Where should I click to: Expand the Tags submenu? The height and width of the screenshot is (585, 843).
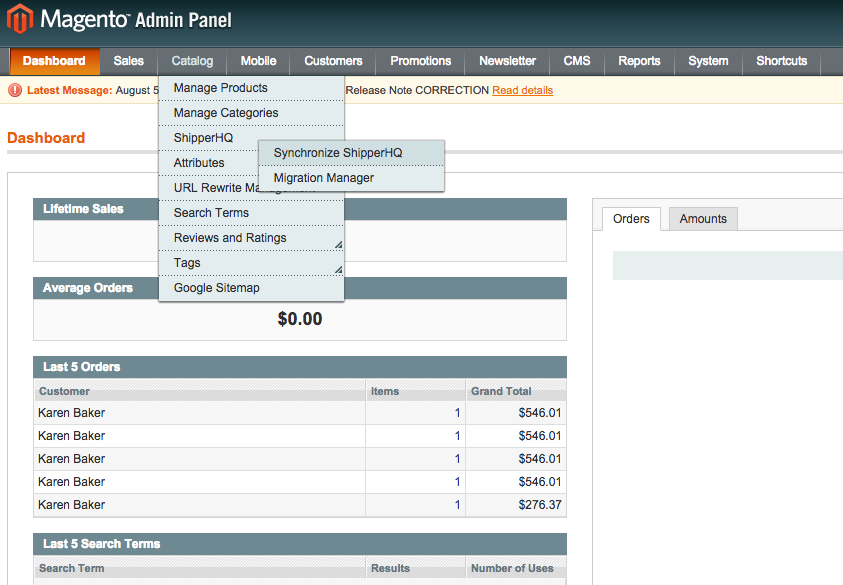pos(187,263)
